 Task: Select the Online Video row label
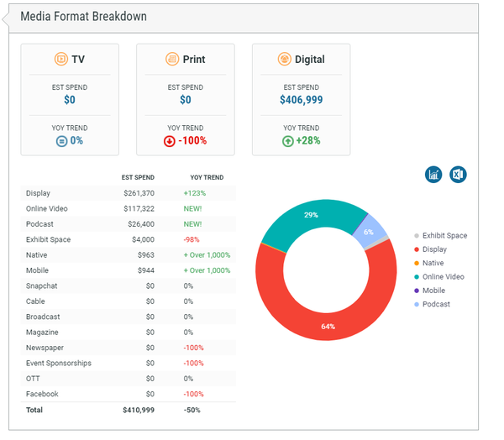pos(46,208)
